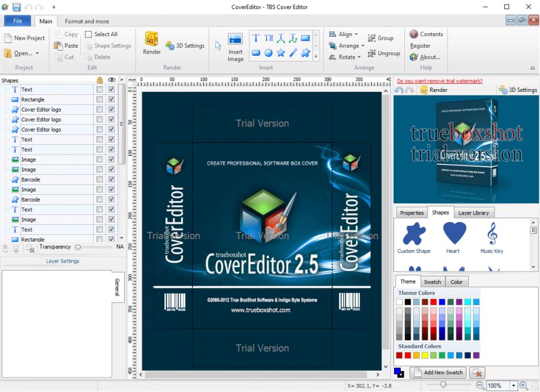
Task: Switch to Properties tab
Action: point(412,213)
